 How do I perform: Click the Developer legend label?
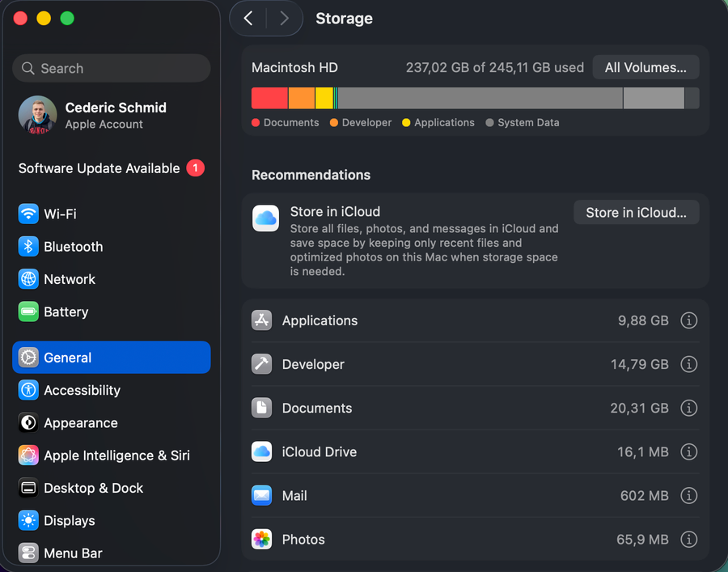366,123
